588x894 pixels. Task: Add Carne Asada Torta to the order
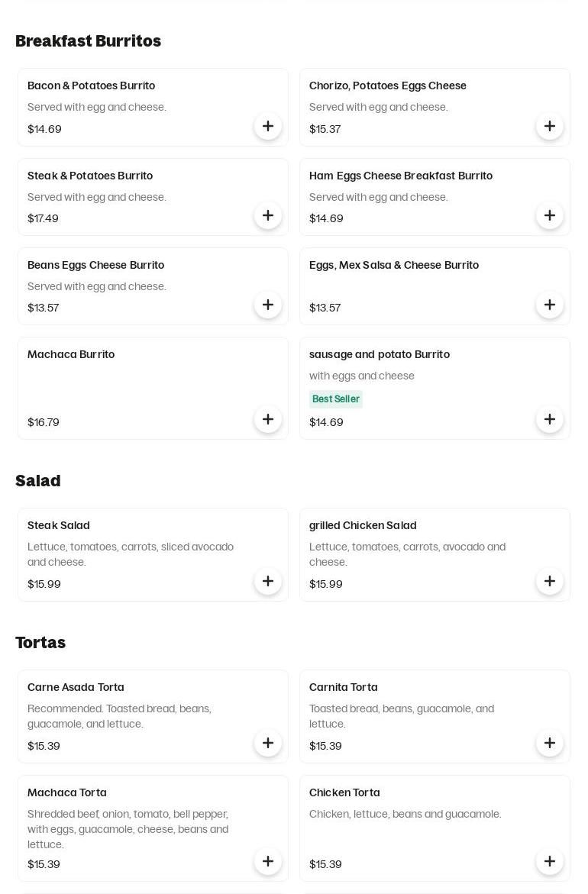[268, 743]
